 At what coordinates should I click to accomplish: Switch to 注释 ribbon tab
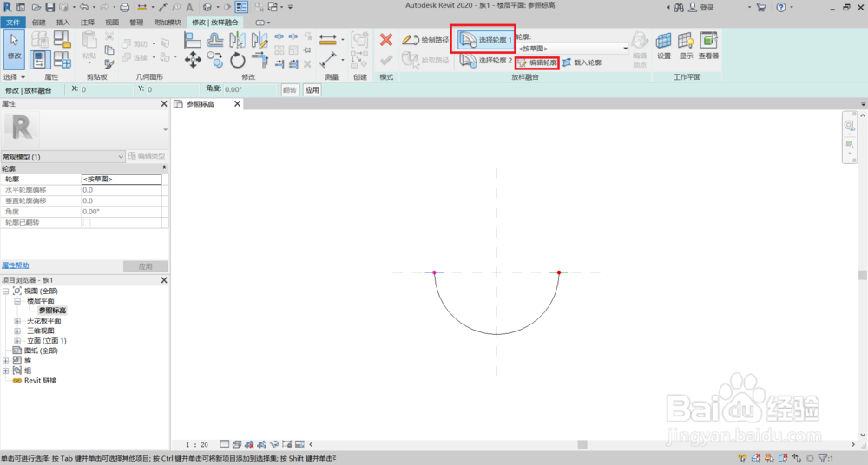[88, 23]
